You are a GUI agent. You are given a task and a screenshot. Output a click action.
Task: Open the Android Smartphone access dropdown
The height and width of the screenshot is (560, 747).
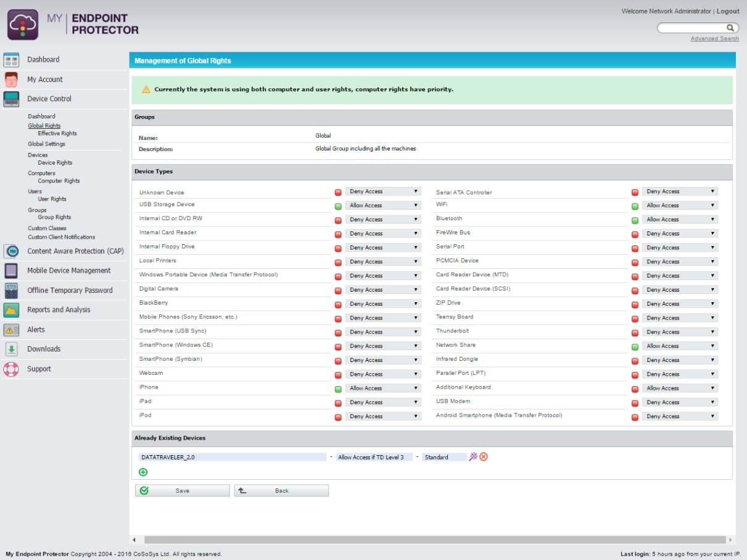coord(680,416)
